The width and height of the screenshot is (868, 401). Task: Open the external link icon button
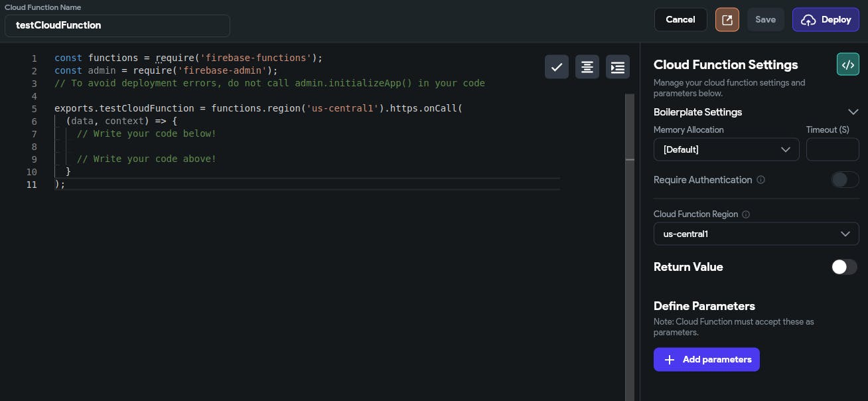coord(727,20)
